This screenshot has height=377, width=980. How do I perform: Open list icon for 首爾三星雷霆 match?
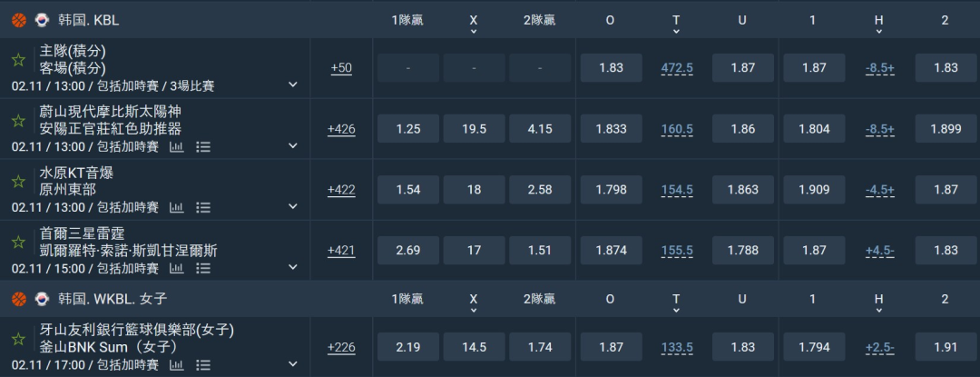point(203,268)
